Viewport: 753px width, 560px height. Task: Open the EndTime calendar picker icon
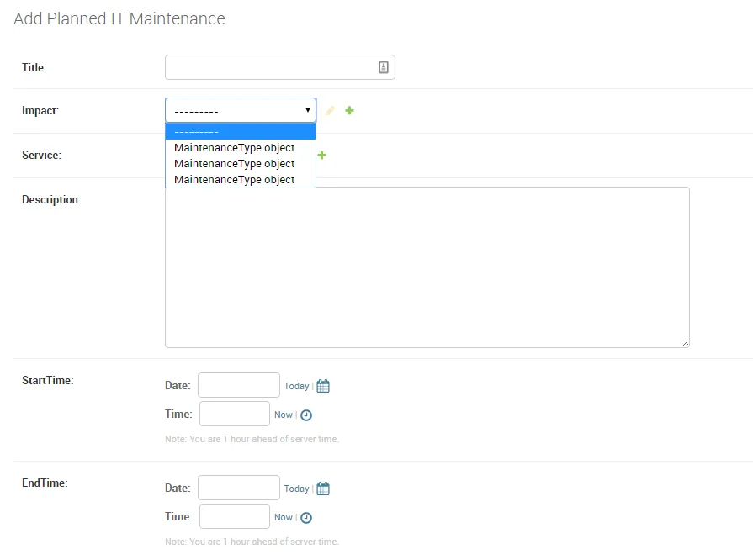323,489
